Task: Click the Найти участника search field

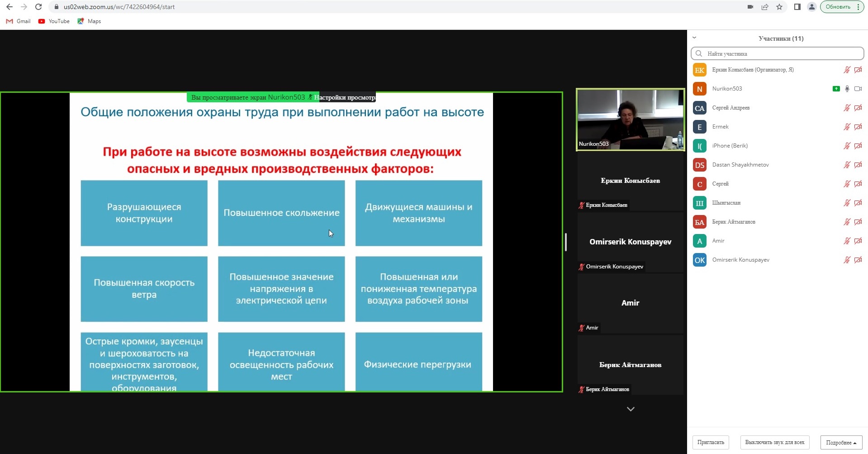Action: pos(777,53)
